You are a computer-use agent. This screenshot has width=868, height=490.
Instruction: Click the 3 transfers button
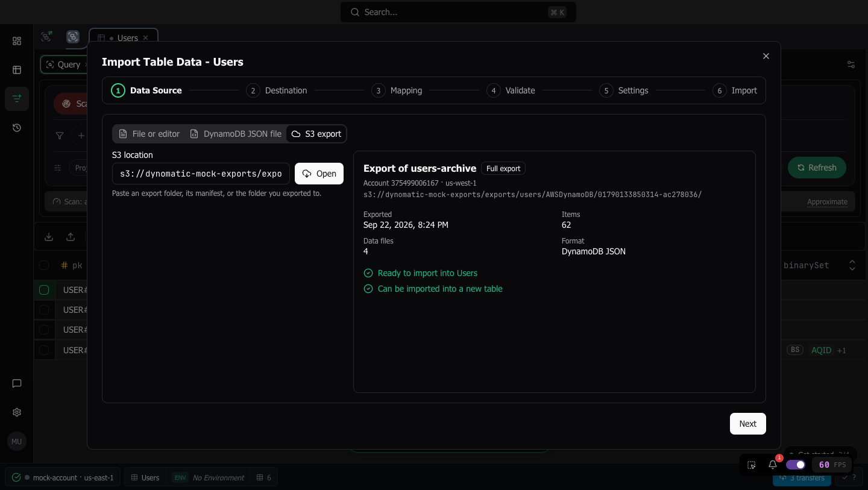802,478
